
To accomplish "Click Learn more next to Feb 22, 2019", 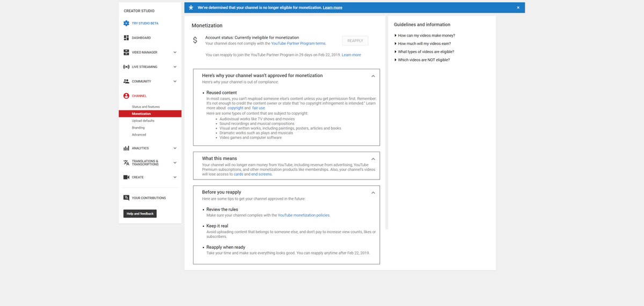I will point(352,55).
